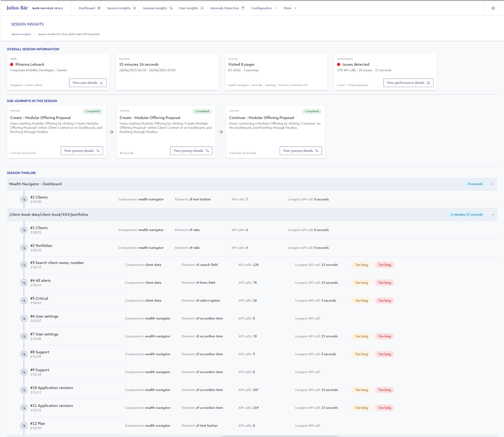
Task: Click the Completed badge on Continue journey
Action: click(x=312, y=111)
